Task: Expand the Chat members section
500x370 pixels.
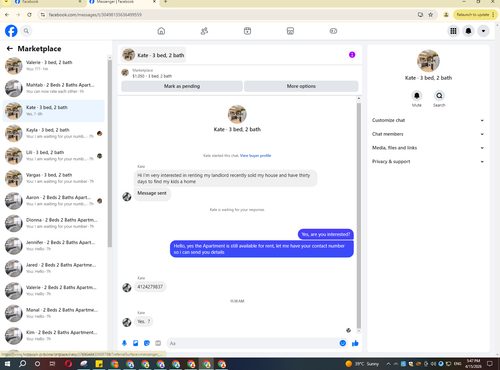Action: 428,134
